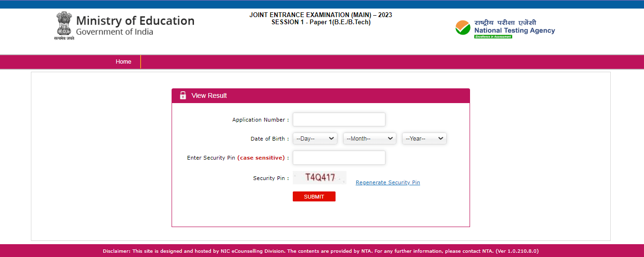Click the T4Q417 security pin captcha image
Image resolution: width=644 pixels, height=257 pixels.
click(x=319, y=178)
